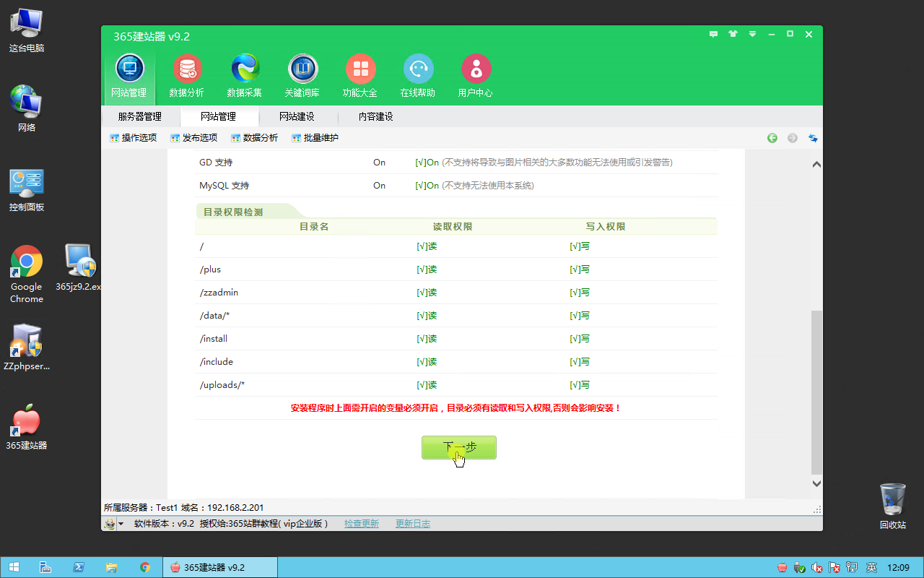Open the 控制面板 desktop icon

click(x=27, y=190)
